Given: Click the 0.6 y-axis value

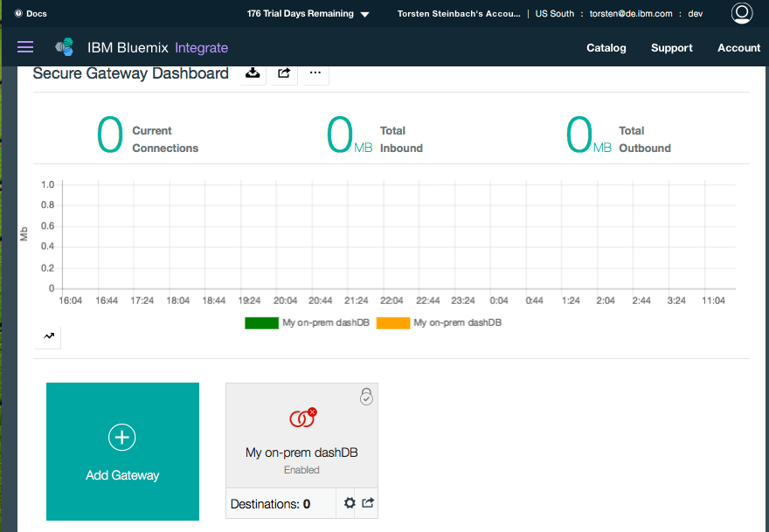Looking at the screenshot, I should click(x=47, y=225).
